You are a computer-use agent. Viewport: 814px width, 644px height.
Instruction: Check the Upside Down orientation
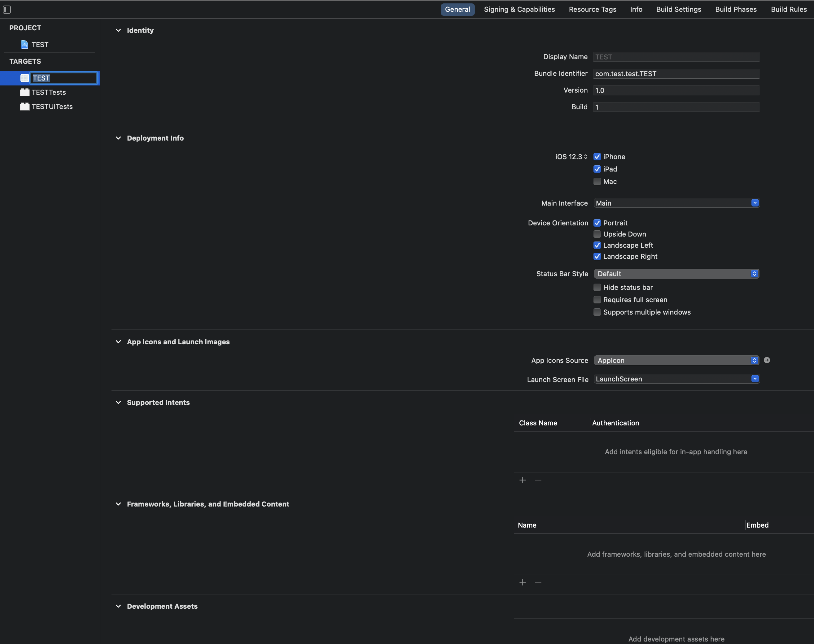tap(597, 234)
